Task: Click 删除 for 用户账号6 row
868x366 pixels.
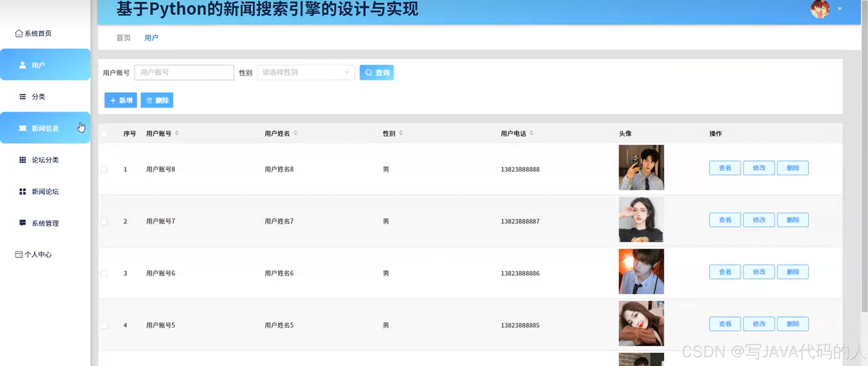Action: click(x=793, y=272)
